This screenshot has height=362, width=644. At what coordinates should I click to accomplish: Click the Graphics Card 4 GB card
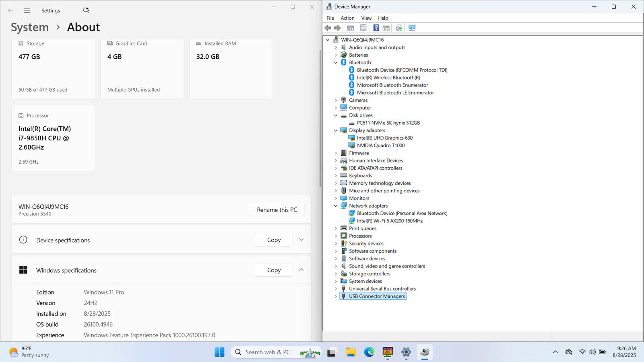pos(142,69)
